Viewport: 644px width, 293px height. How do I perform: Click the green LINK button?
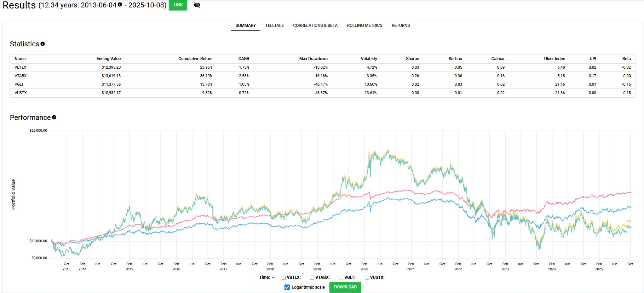click(x=178, y=5)
